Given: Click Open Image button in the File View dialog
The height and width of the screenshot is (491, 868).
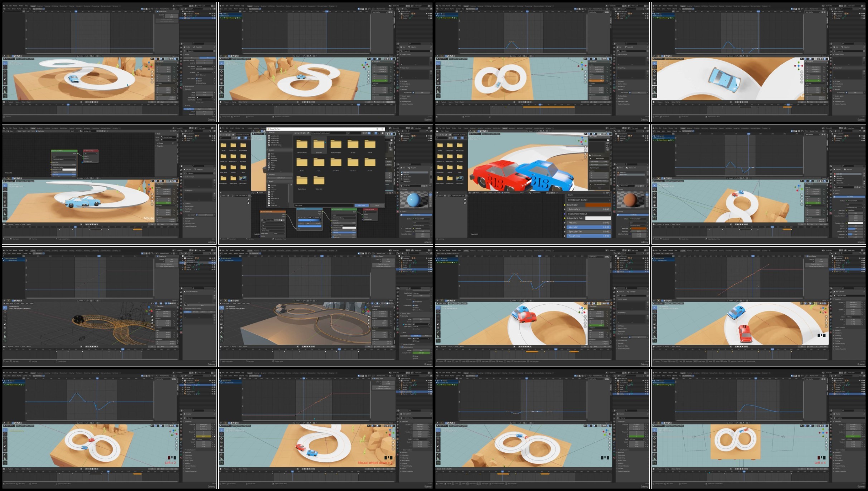Looking at the screenshot, I should click(x=362, y=205).
